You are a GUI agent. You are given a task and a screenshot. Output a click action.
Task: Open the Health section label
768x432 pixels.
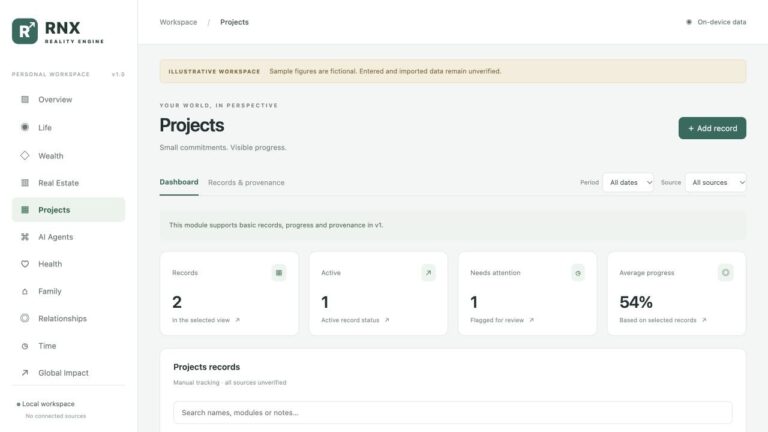click(x=50, y=264)
